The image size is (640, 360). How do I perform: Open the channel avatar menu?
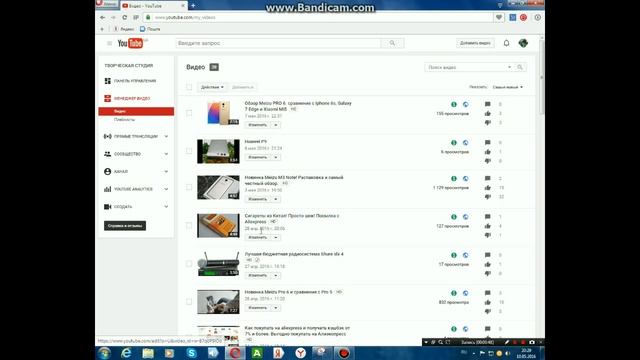pyautogui.click(x=523, y=43)
